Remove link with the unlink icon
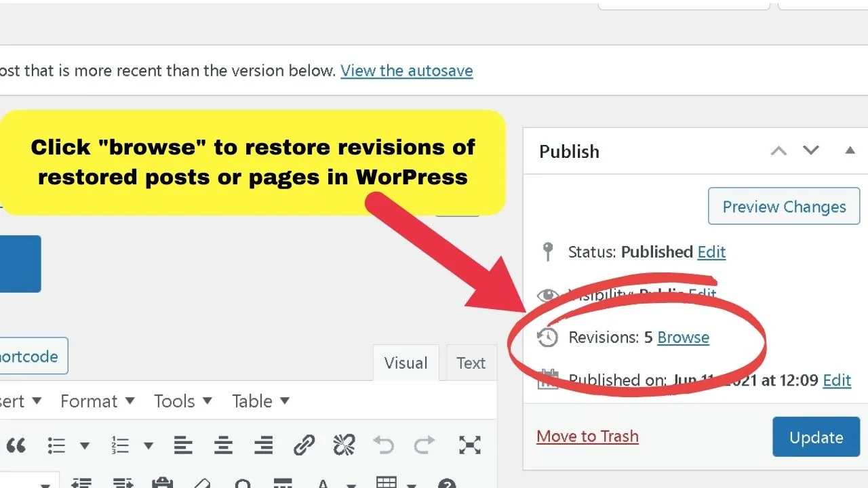Viewport: 868px width, 488px height. click(344, 445)
